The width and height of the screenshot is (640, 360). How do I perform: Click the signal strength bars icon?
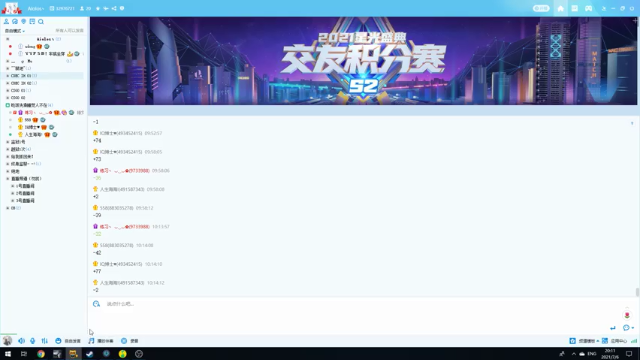pos(634,341)
